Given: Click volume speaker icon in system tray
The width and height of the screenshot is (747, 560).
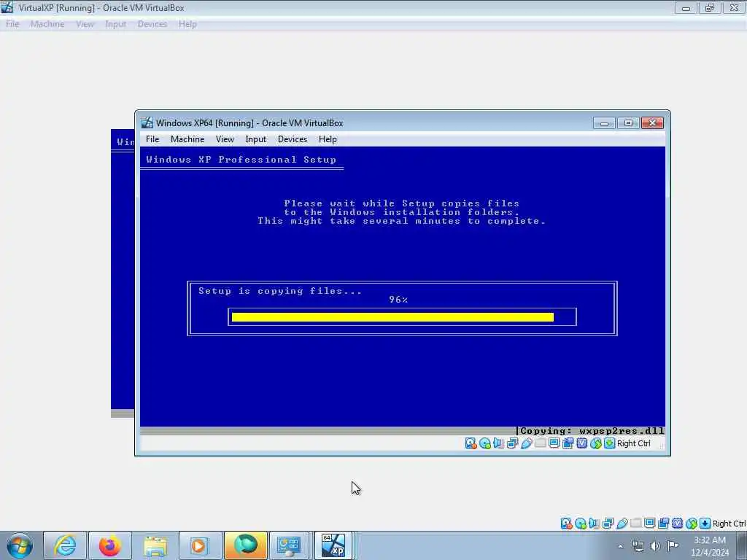Looking at the screenshot, I should pyautogui.click(x=655, y=546).
